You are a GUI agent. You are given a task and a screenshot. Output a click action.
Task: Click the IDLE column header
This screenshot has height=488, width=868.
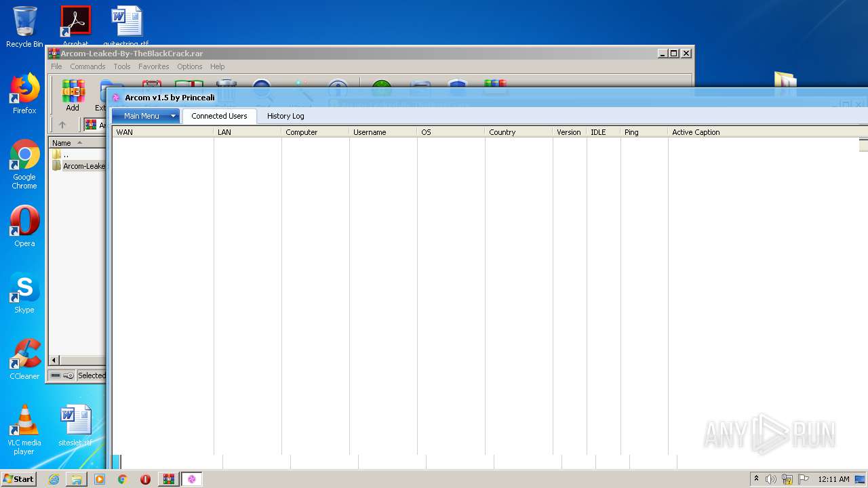point(604,132)
